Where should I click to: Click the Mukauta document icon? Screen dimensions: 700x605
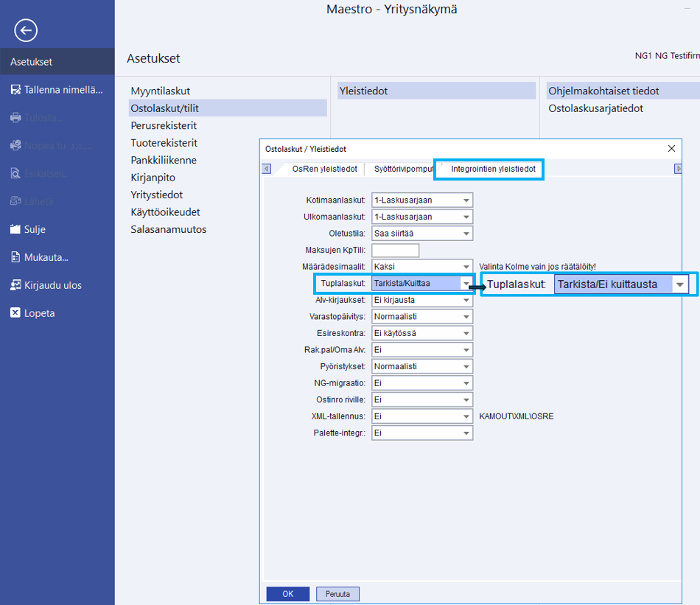point(15,257)
